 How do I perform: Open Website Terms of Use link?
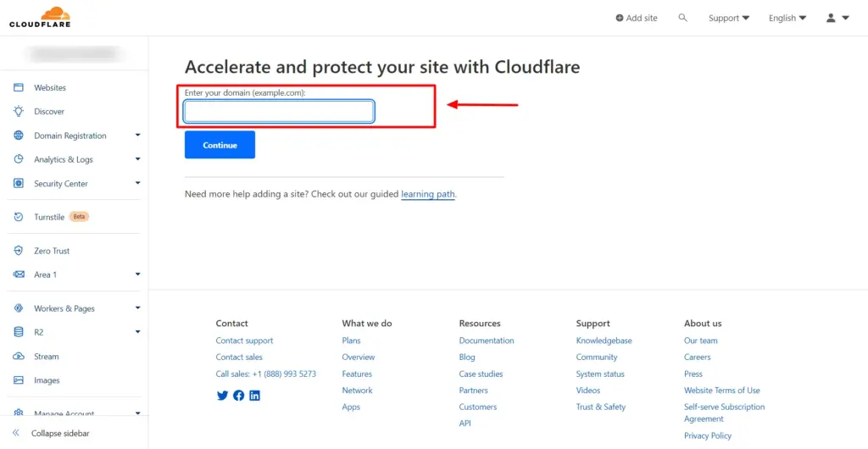pos(722,391)
